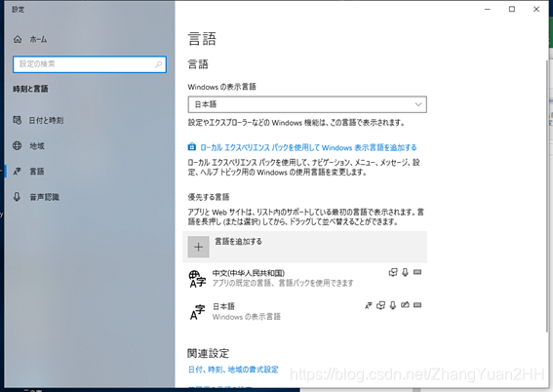Click the 中文 language globe-character icon
Screen dimensions: 553x392
pyautogui.click(x=197, y=279)
